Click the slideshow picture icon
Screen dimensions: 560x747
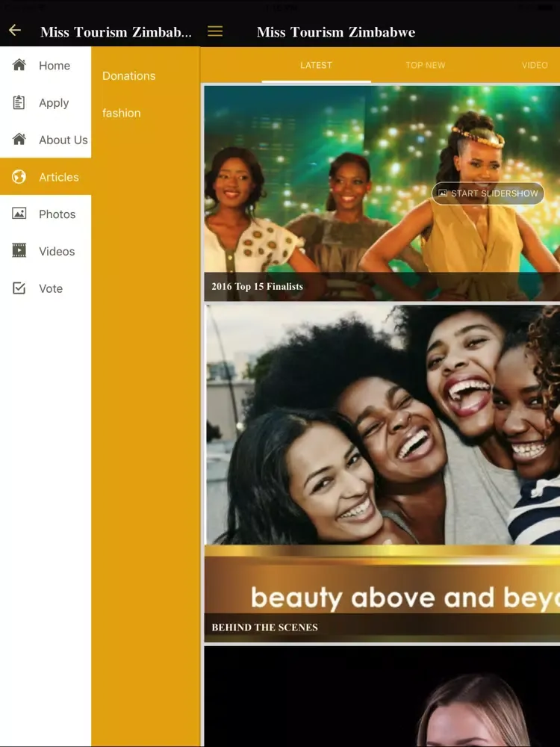443,193
